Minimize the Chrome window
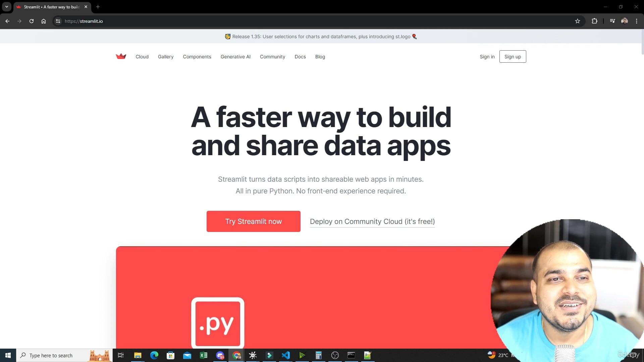Screen dimensions: 644x362 pos(605,7)
